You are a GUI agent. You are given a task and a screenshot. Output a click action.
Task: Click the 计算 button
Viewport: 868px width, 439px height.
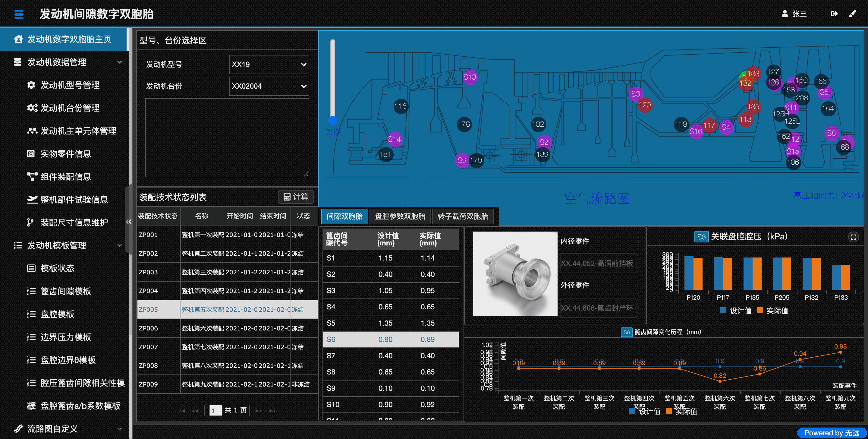pyautogui.click(x=295, y=197)
